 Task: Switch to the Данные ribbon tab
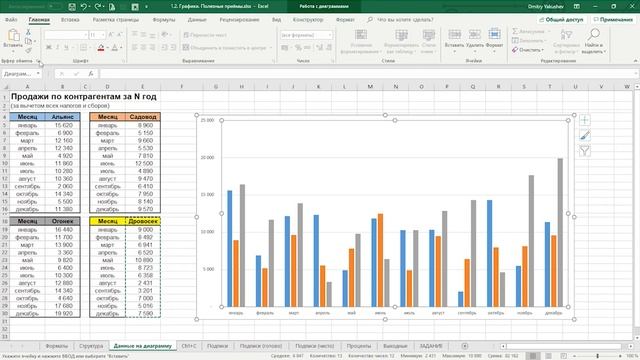click(x=197, y=20)
